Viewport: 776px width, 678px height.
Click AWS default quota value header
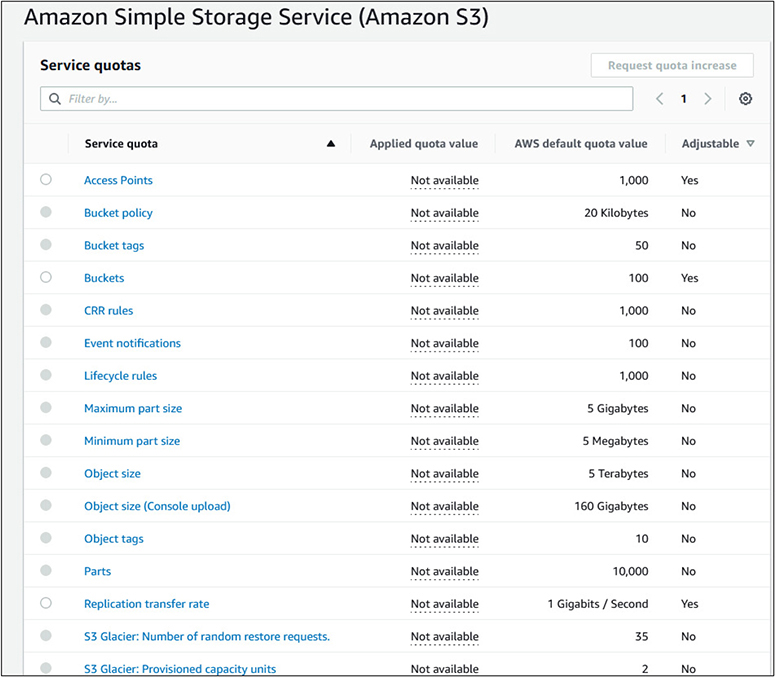581,144
